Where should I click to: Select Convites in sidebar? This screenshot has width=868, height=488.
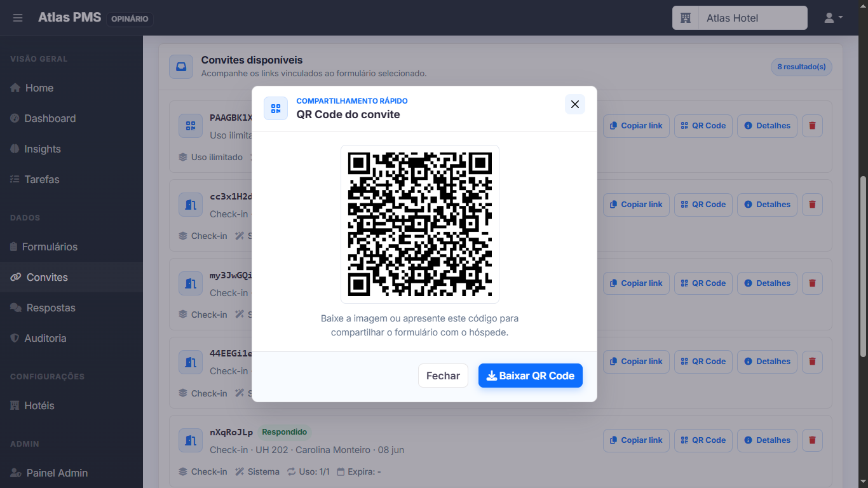click(x=71, y=277)
